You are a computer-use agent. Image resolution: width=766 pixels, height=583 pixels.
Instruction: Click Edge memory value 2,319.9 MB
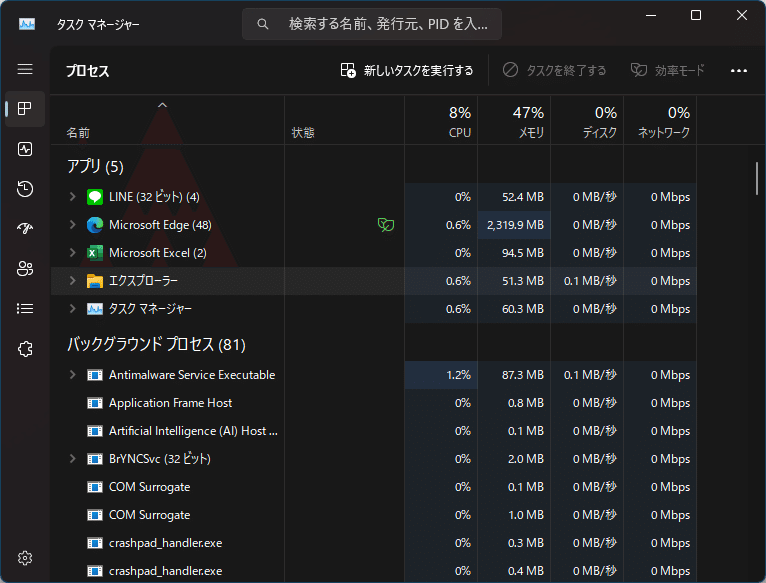(515, 225)
